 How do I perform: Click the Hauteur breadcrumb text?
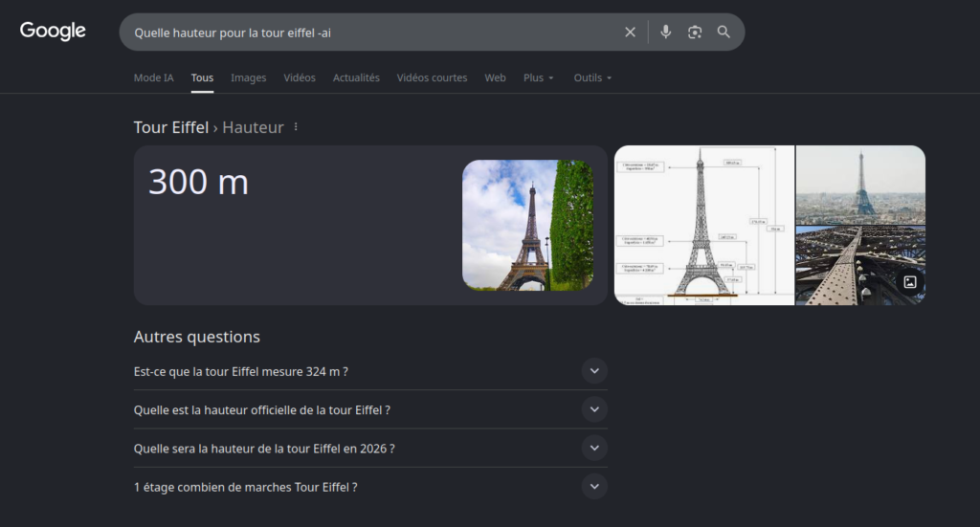coord(253,127)
